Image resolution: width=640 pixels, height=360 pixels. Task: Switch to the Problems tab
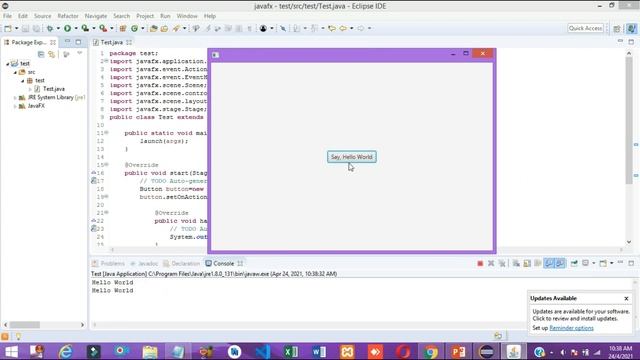coord(108,264)
